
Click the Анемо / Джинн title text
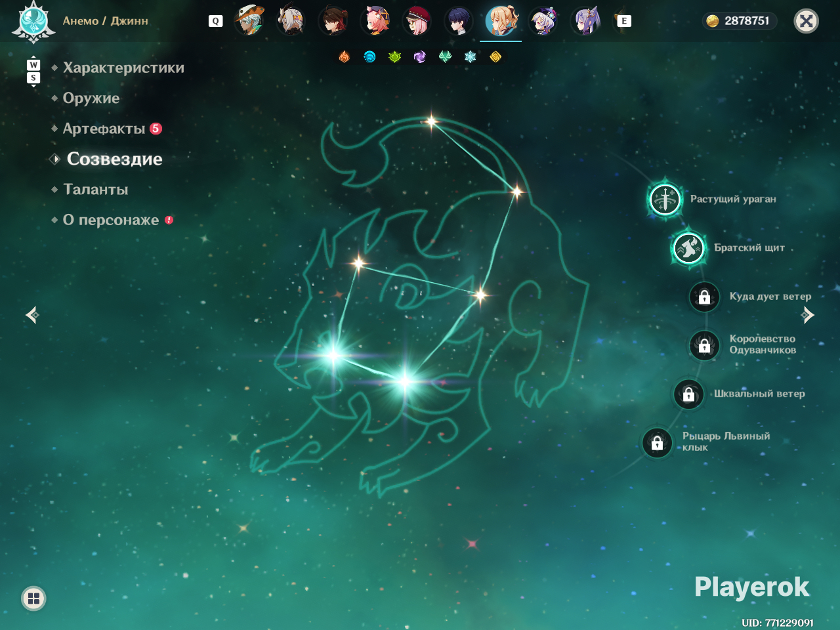pos(106,21)
